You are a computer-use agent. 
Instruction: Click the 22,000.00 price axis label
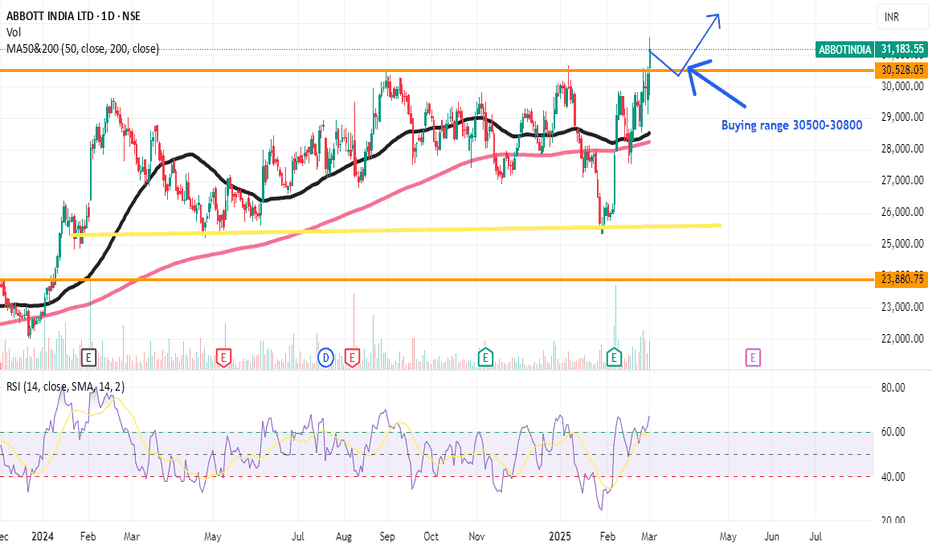pyautogui.click(x=902, y=338)
